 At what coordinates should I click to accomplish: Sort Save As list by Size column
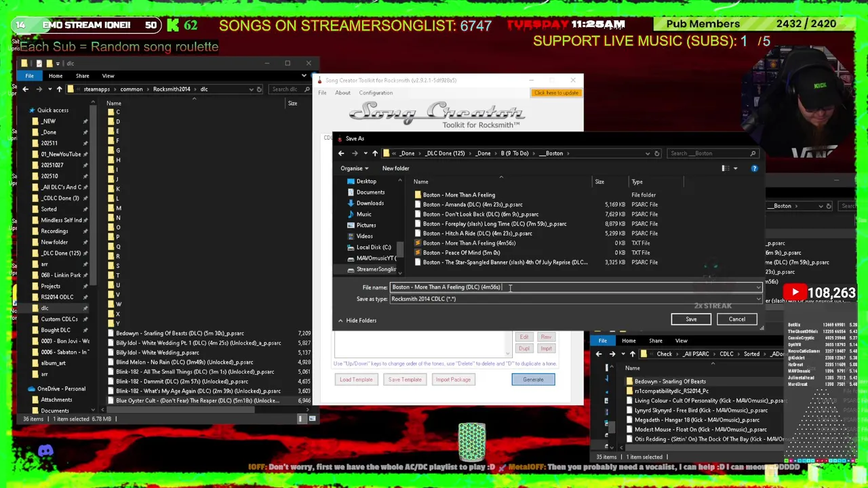pos(599,182)
